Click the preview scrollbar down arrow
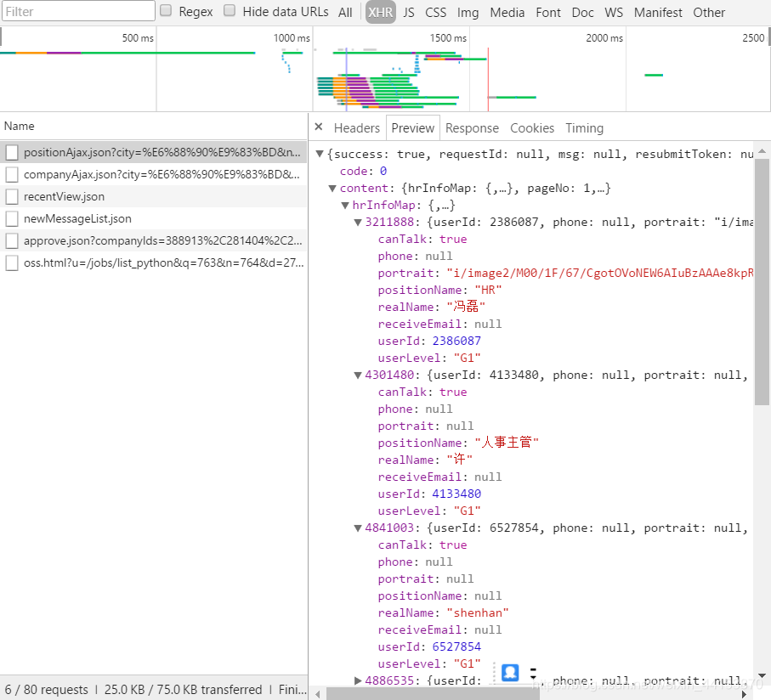 click(x=762, y=676)
